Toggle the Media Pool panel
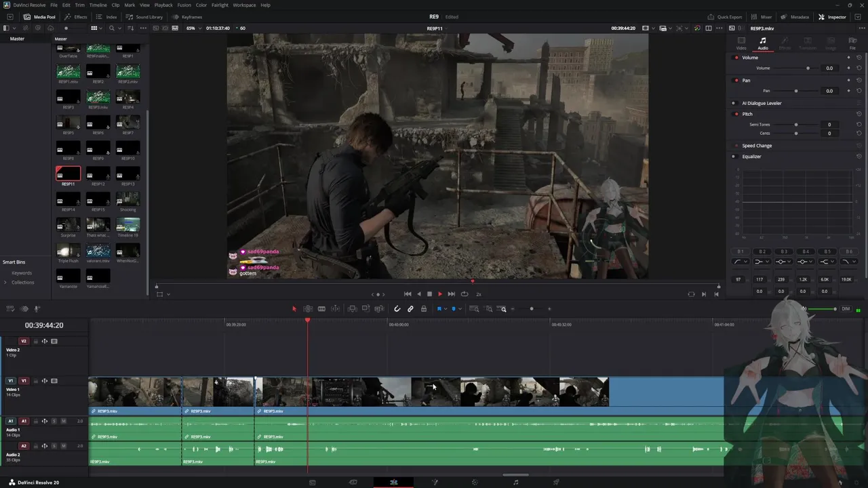Screen dimensions: 868x488 coord(40,17)
